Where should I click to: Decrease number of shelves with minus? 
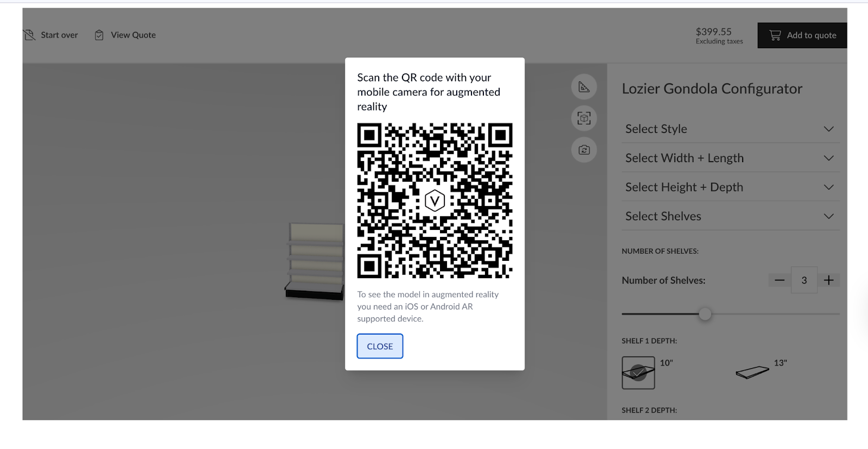780,280
